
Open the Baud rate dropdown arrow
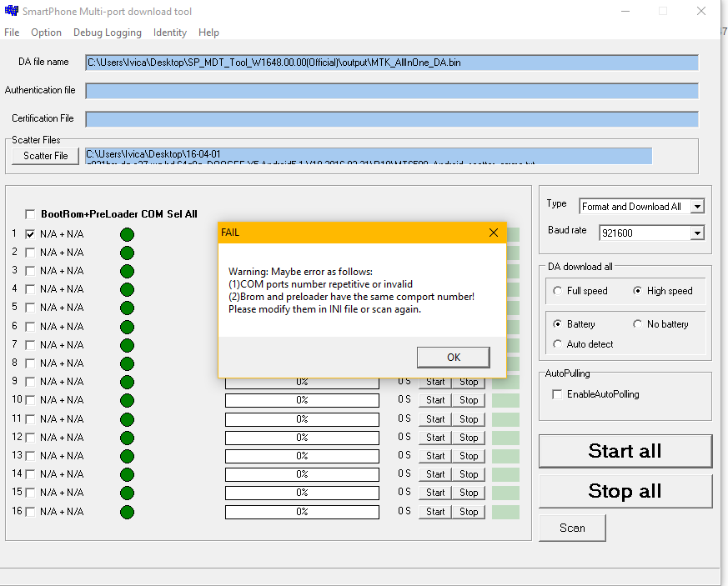[697, 233]
